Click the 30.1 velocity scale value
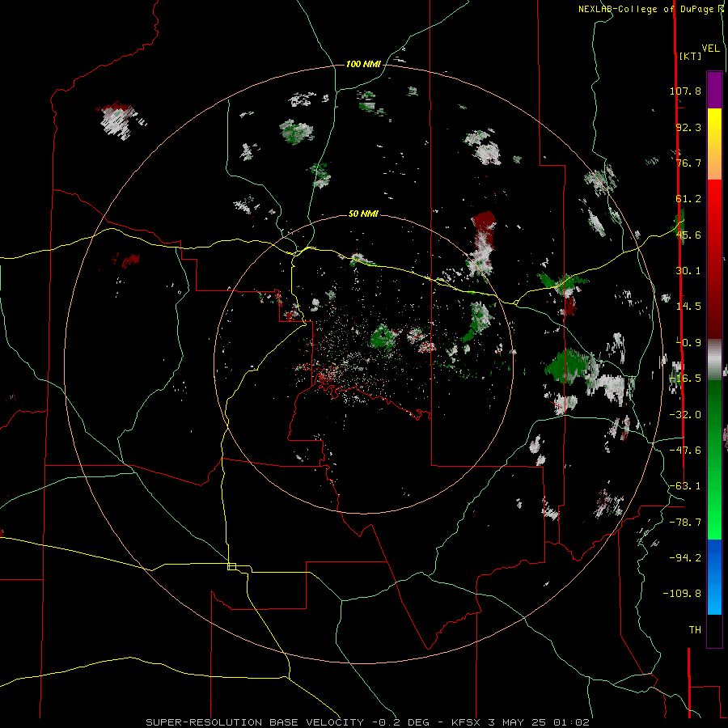728x728 pixels. point(688,271)
